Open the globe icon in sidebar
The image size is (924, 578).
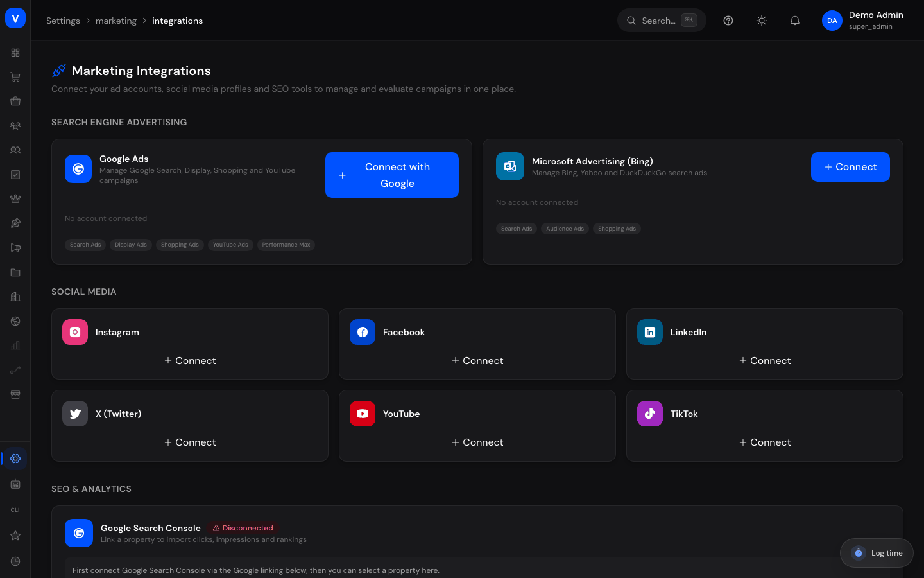[15, 321]
